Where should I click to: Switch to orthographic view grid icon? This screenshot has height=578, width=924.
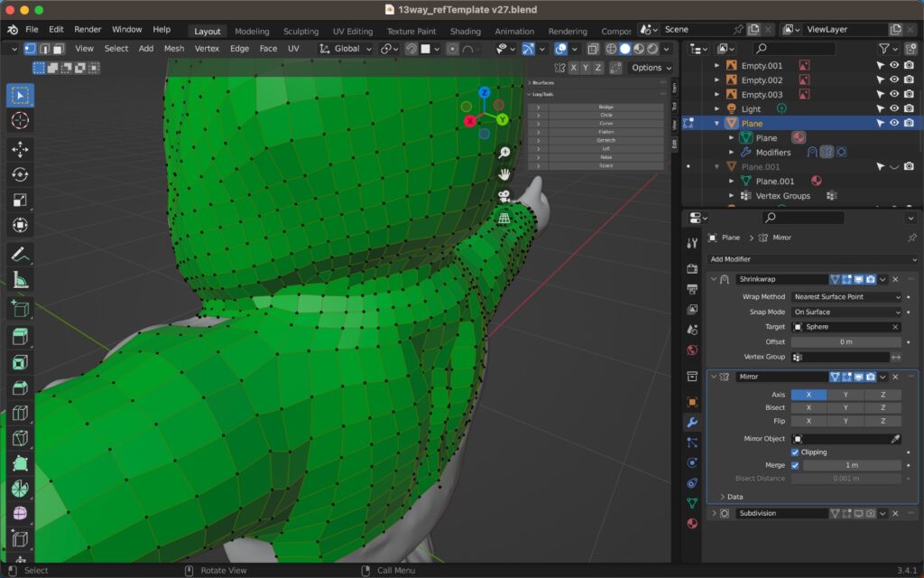(504, 218)
